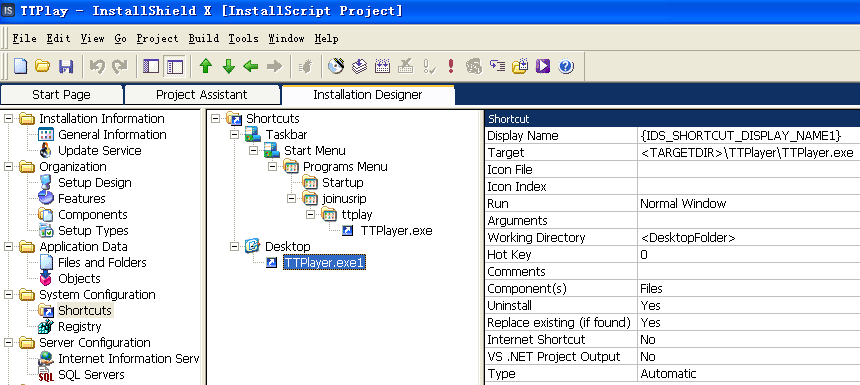Save the project with floppy disk icon

[66, 66]
